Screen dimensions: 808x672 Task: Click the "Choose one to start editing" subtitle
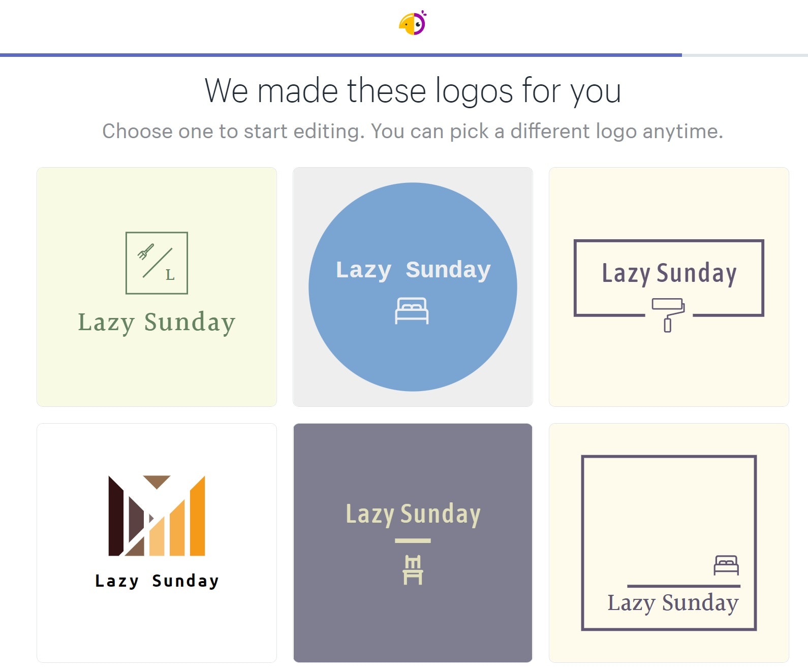(413, 131)
